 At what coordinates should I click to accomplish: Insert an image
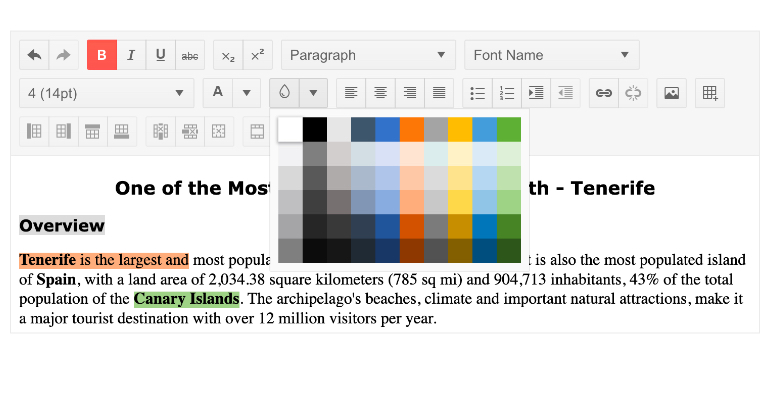click(671, 93)
